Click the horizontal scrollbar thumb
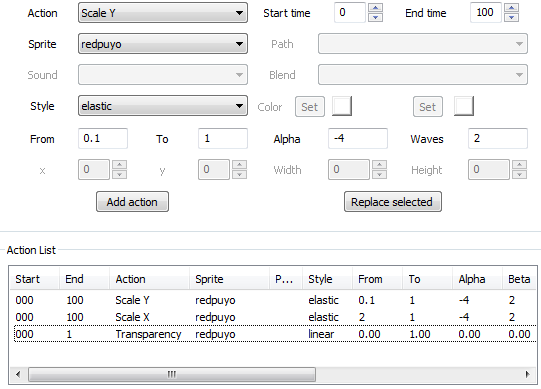Screen dimensions: 541x389 172,374
